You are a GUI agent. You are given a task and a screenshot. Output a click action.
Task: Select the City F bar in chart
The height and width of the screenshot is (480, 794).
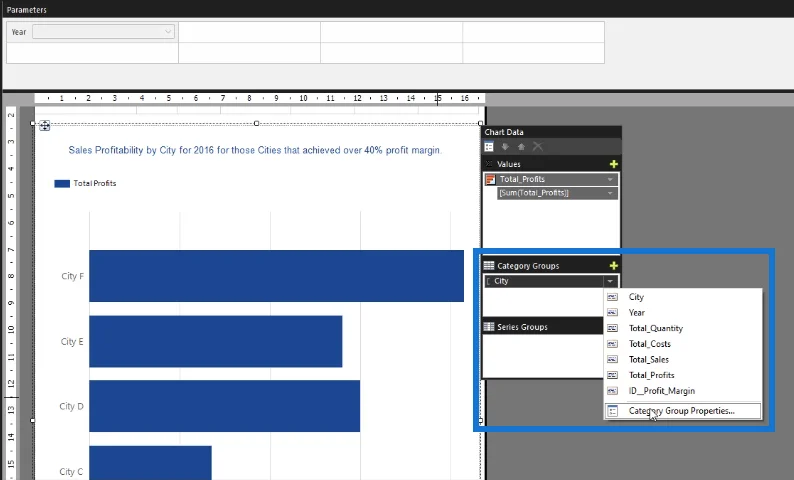coord(276,276)
